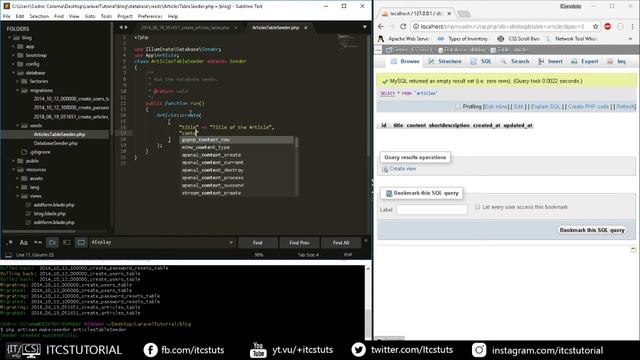
Task: Open Chrome three-dot menu
Action: tap(633, 27)
